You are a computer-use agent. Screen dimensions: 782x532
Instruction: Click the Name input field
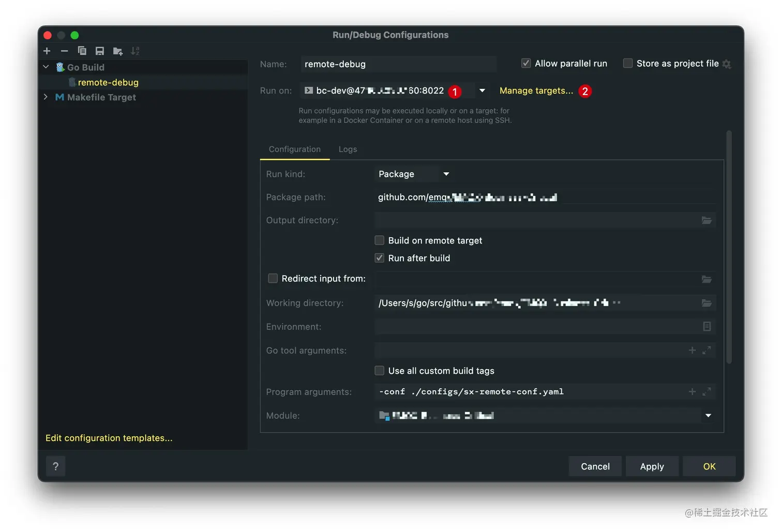(x=398, y=64)
